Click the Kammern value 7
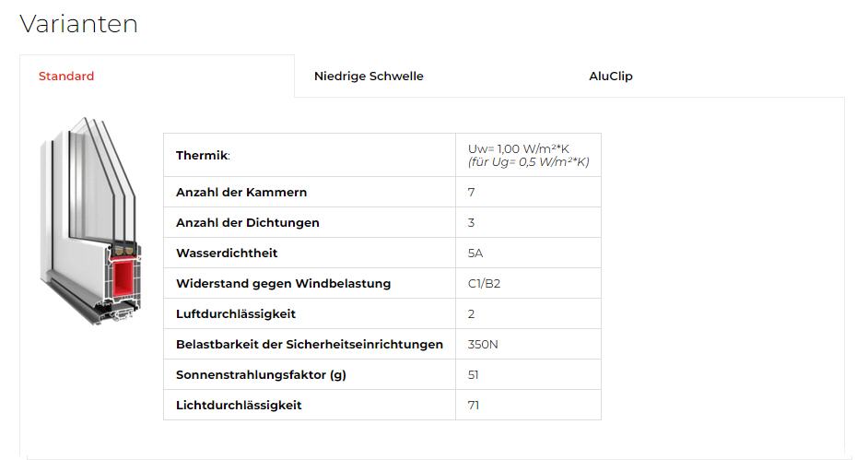The width and height of the screenshot is (868, 460). coord(472,192)
